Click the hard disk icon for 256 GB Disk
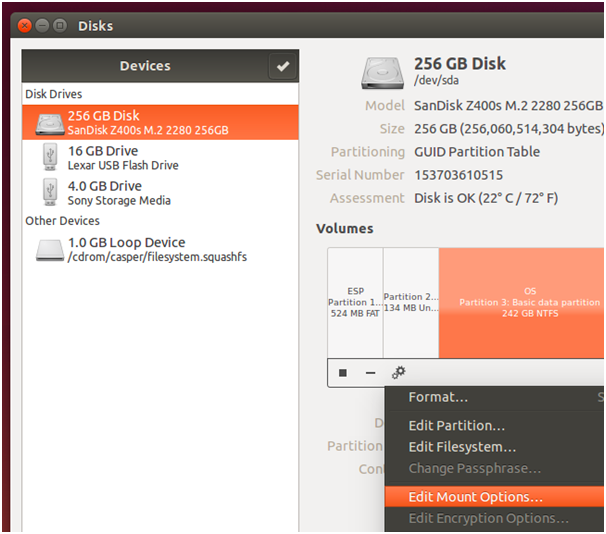Screen dimensions: 606x534 50,123
